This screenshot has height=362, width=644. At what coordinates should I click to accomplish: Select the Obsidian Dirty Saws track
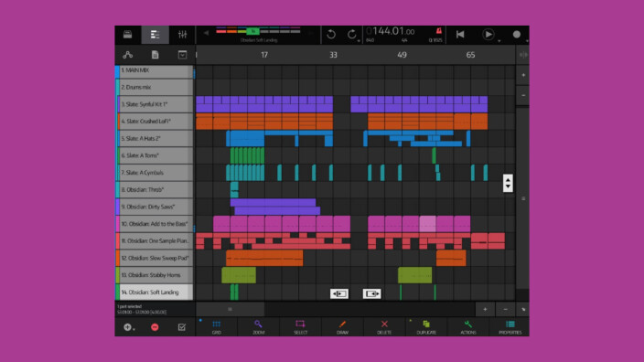pyautogui.click(x=156, y=207)
